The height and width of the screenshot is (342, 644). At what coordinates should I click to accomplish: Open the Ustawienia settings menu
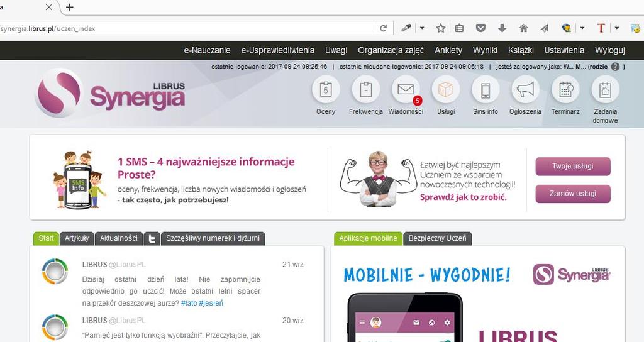coord(564,50)
